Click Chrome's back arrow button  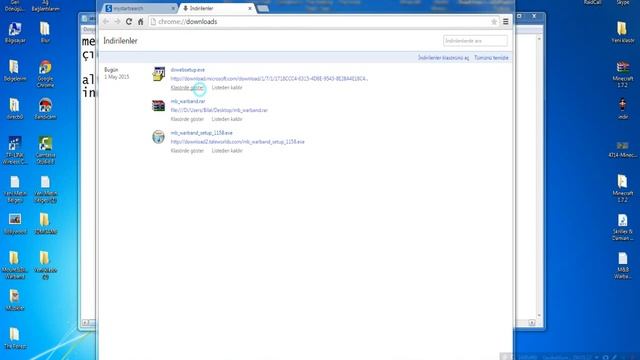point(106,22)
